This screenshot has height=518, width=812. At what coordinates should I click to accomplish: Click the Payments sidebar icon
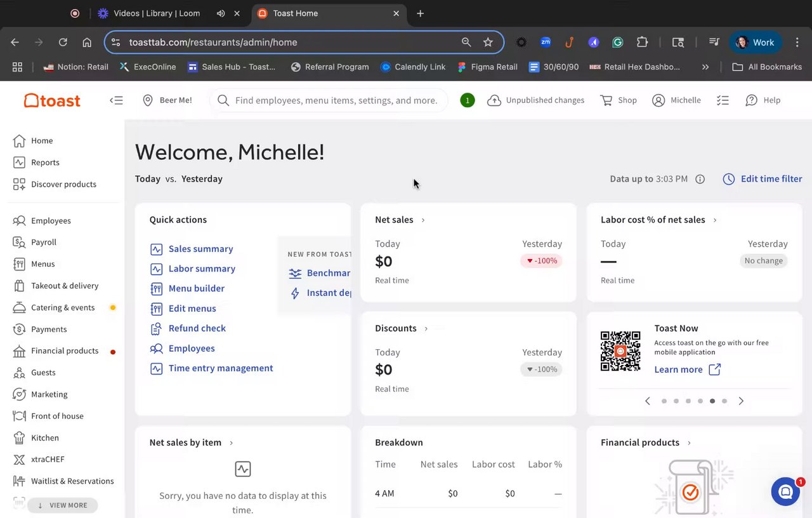[x=19, y=329]
